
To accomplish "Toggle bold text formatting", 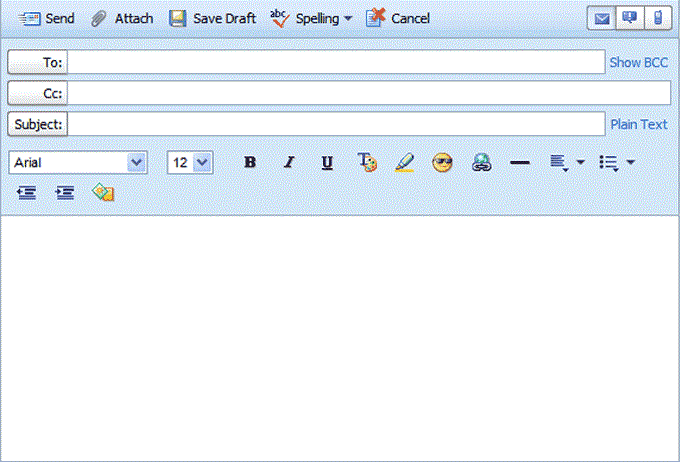I will point(250,162).
